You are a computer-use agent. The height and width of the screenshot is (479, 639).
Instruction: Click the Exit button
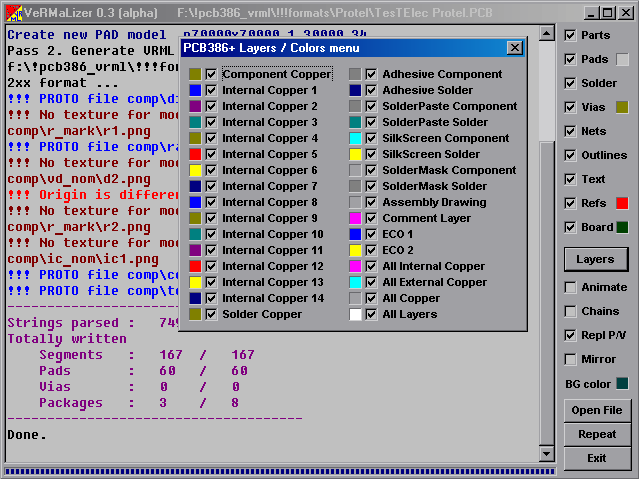point(597,458)
